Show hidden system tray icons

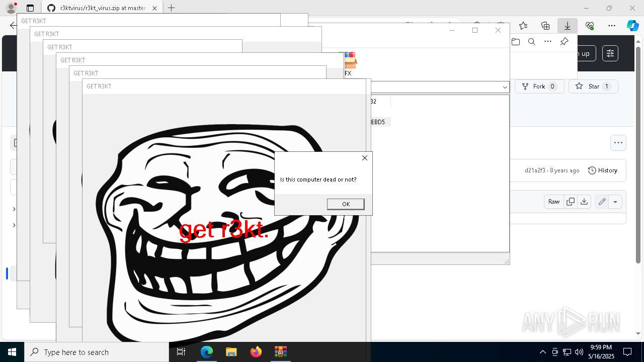542,352
